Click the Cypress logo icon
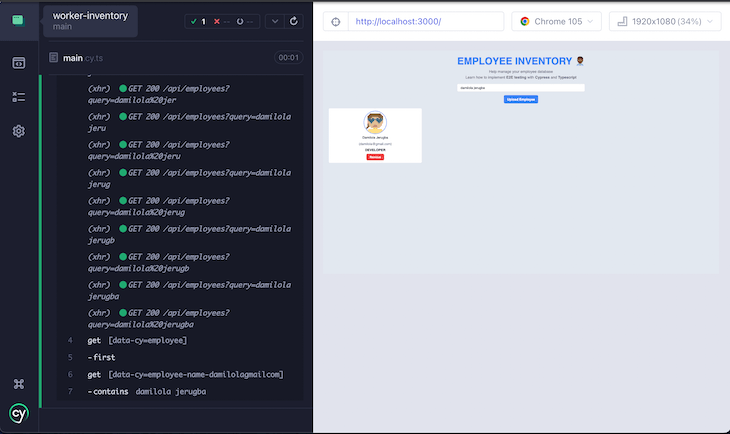The image size is (730, 434). pyautogui.click(x=18, y=413)
